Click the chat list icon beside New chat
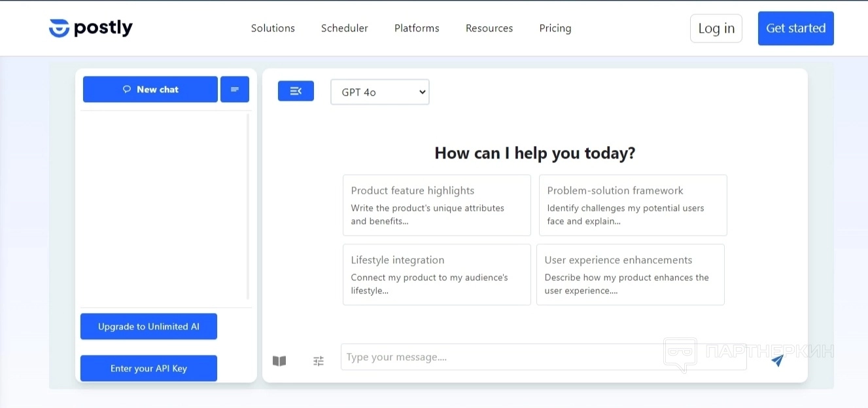 click(x=235, y=90)
